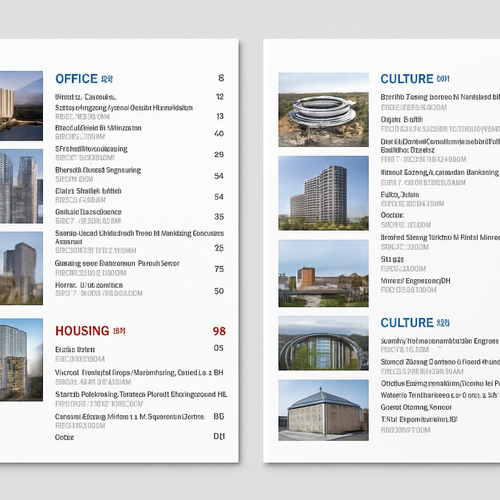Click page number 29 in Office list
The height and width of the screenshot is (500, 500).
coord(219,154)
